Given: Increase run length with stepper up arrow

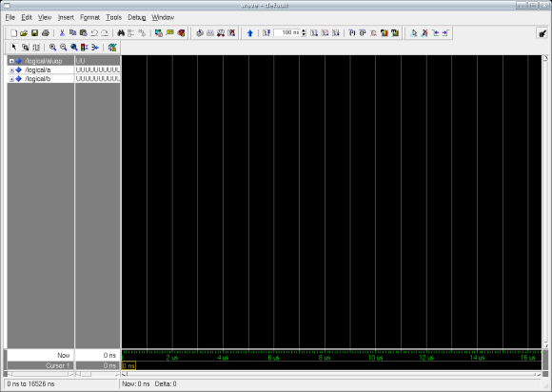Looking at the screenshot, I should click(x=304, y=31).
